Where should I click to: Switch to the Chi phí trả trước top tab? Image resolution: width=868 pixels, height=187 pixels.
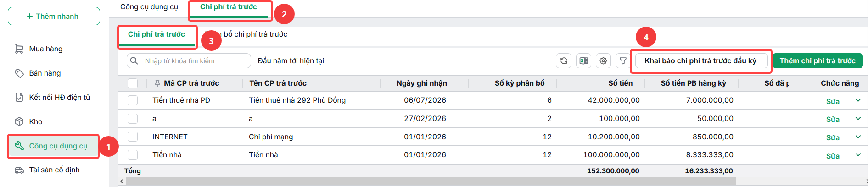click(229, 7)
